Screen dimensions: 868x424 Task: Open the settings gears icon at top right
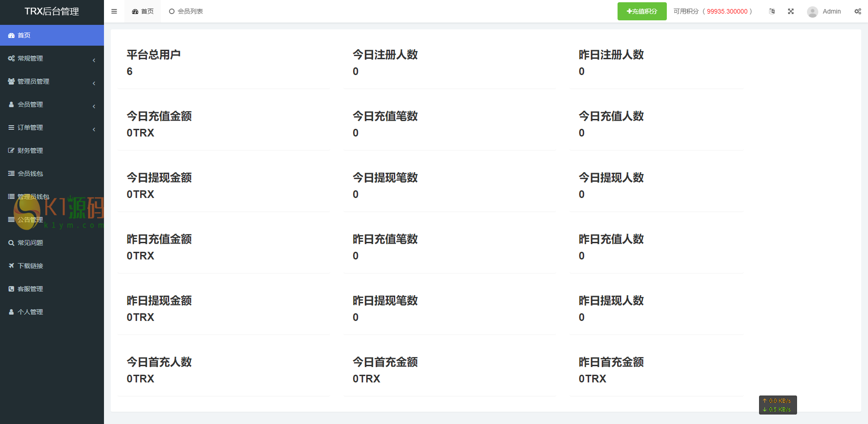coord(858,11)
